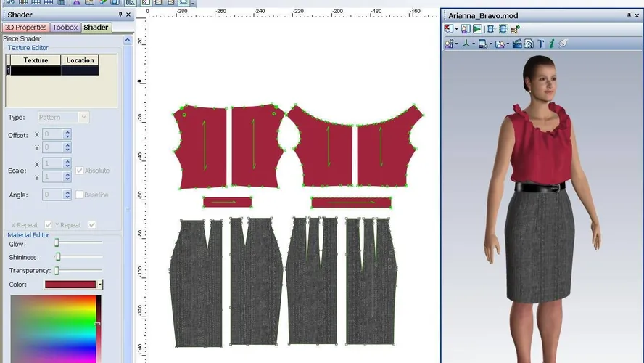Switch to the Toolbox tab
The width and height of the screenshot is (644, 363).
click(65, 28)
